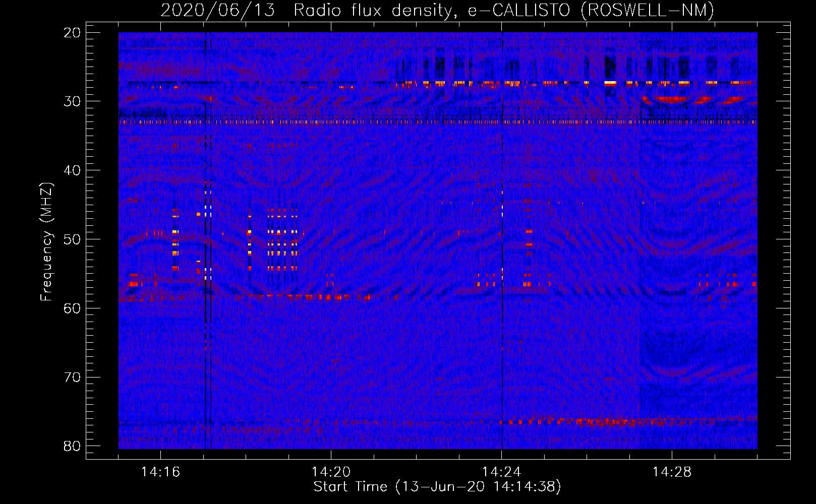
Task: Click the 14:24 time tick label
Action: 501,472
